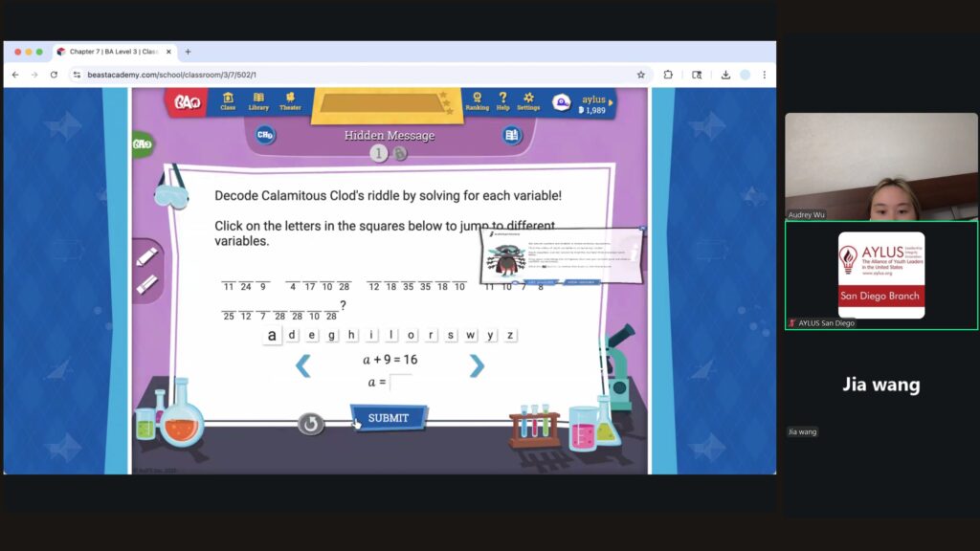980x551 pixels.
Task: Open the Class page in top navigation
Action: point(228,100)
